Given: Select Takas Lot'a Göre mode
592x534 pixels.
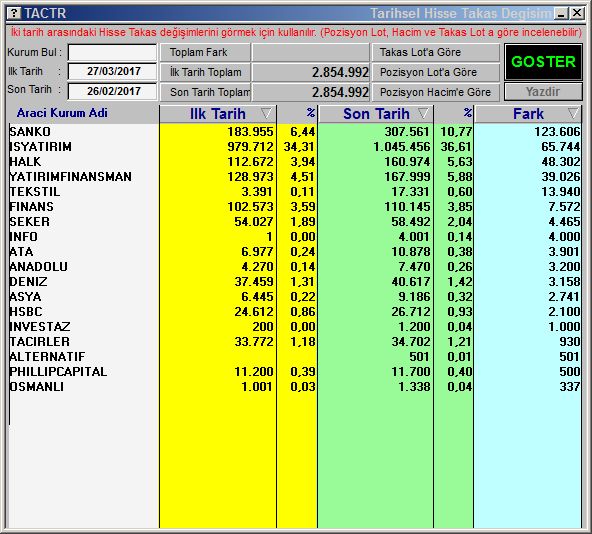Looking at the screenshot, I should [x=436, y=52].
